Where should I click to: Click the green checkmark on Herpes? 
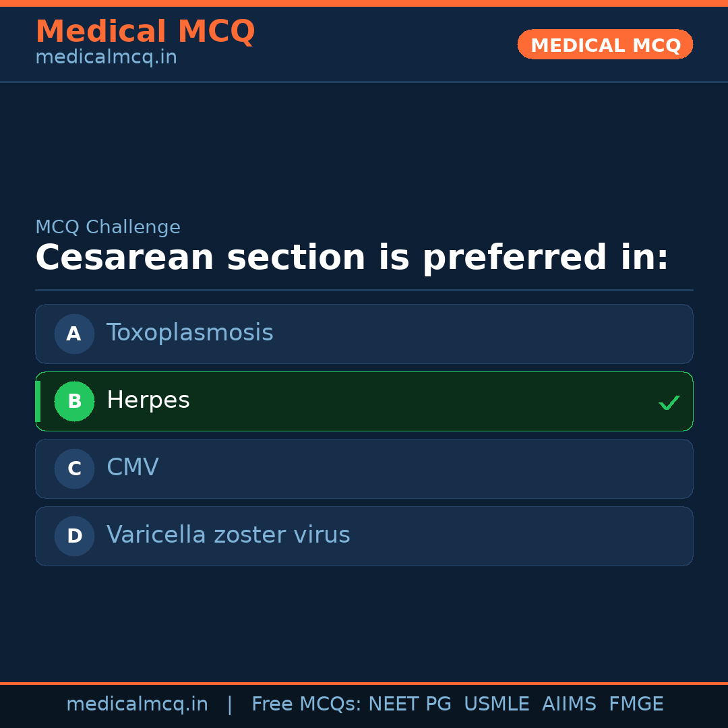click(x=669, y=402)
